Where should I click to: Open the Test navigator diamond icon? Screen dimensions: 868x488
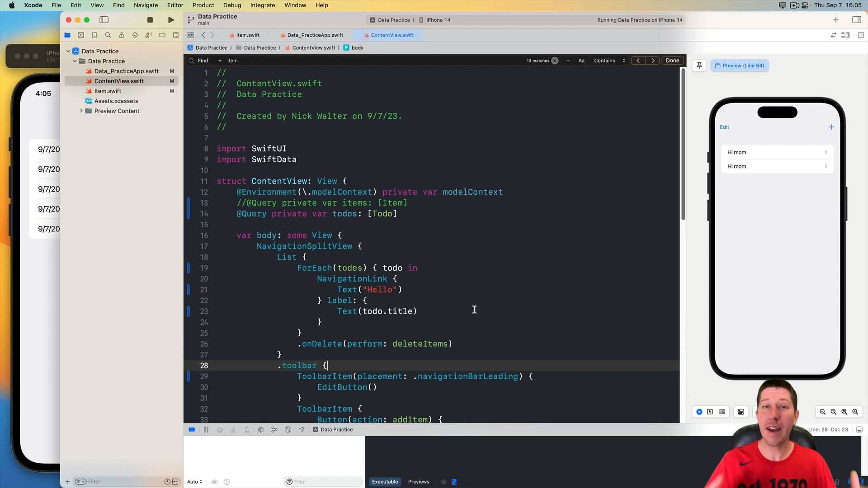(135, 35)
